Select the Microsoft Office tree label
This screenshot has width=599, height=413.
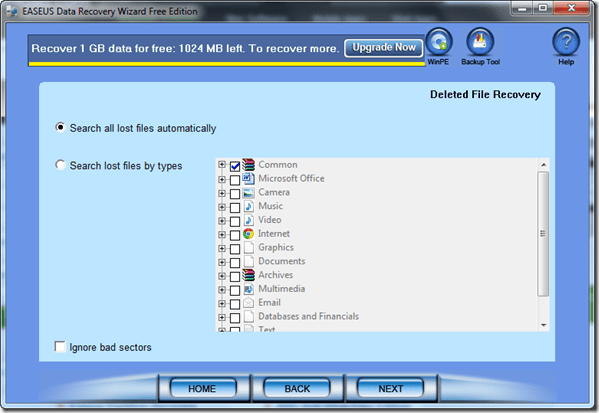[291, 178]
